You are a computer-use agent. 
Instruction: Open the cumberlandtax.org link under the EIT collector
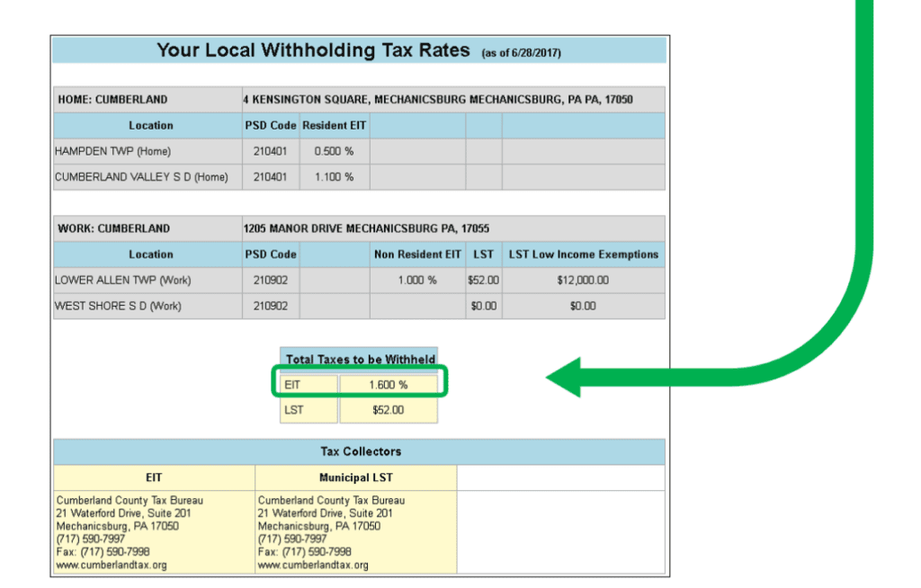pyautogui.click(x=112, y=566)
